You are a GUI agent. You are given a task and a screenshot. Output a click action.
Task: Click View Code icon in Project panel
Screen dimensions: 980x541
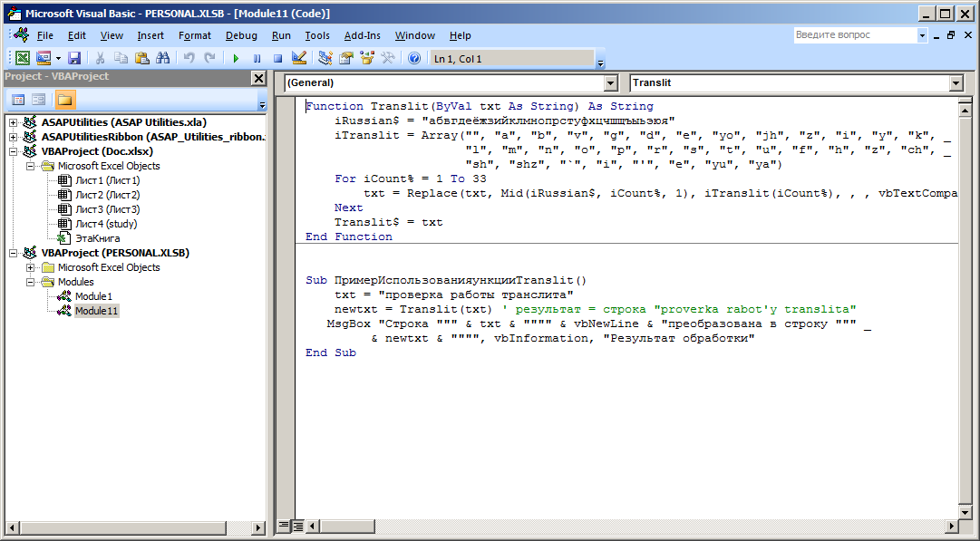click(18, 100)
